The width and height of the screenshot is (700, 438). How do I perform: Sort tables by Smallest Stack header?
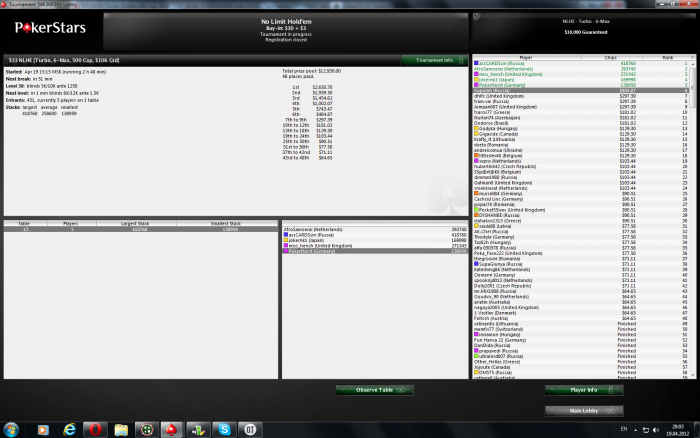point(226,223)
